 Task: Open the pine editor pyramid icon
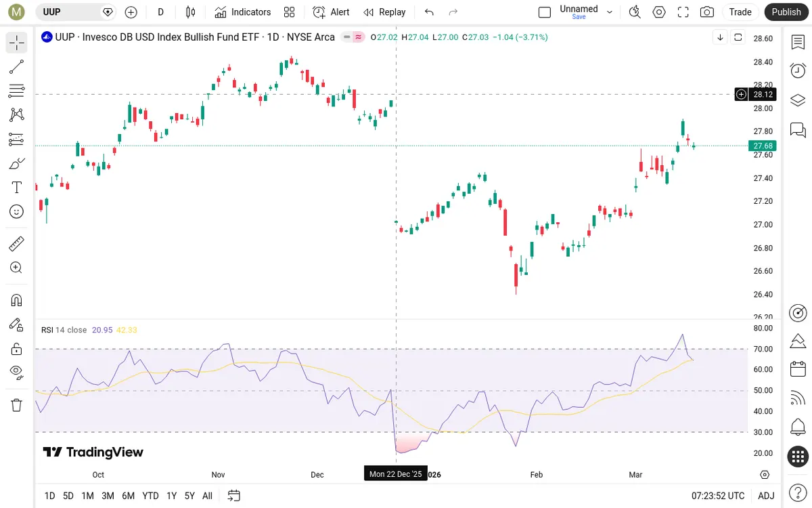(798, 340)
